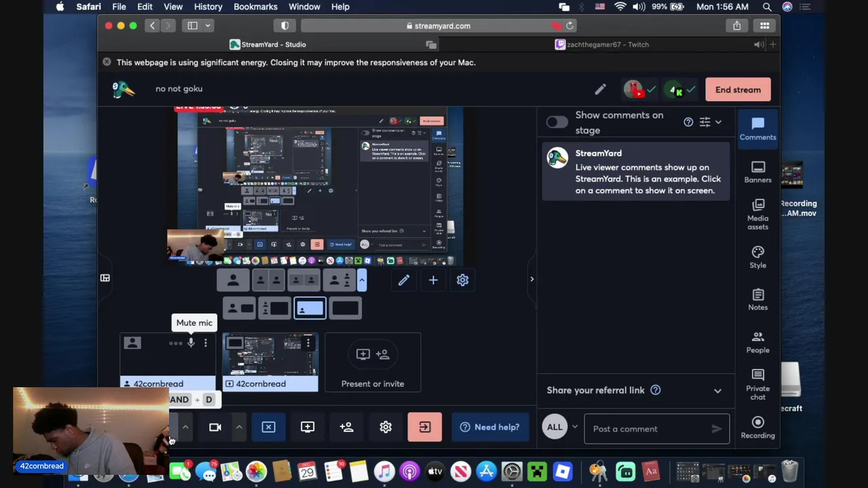The image size is (868, 488).
Task: Click the End stream button
Action: (x=738, y=89)
